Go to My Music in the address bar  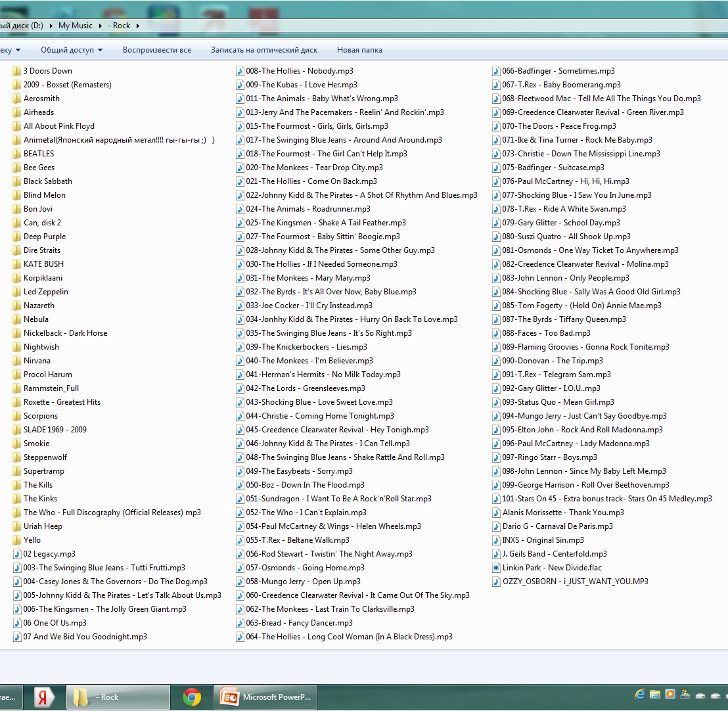pyautogui.click(x=75, y=26)
